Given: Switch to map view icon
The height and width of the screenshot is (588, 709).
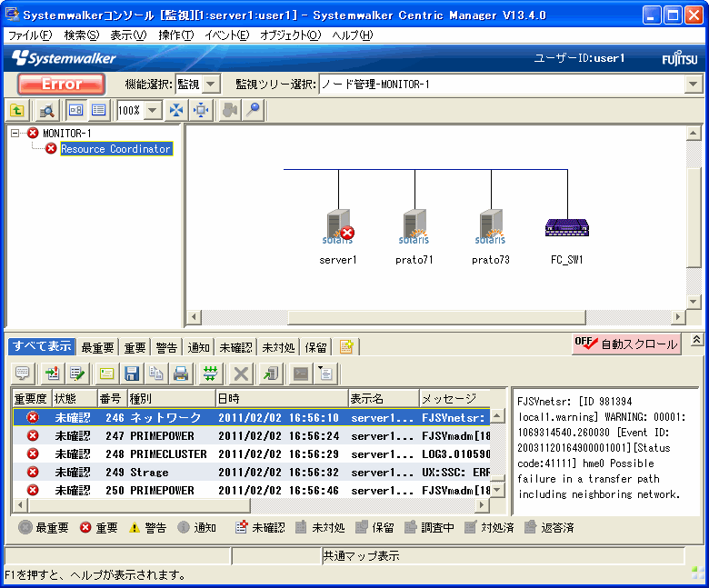Looking at the screenshot, I should coord(75,110).
